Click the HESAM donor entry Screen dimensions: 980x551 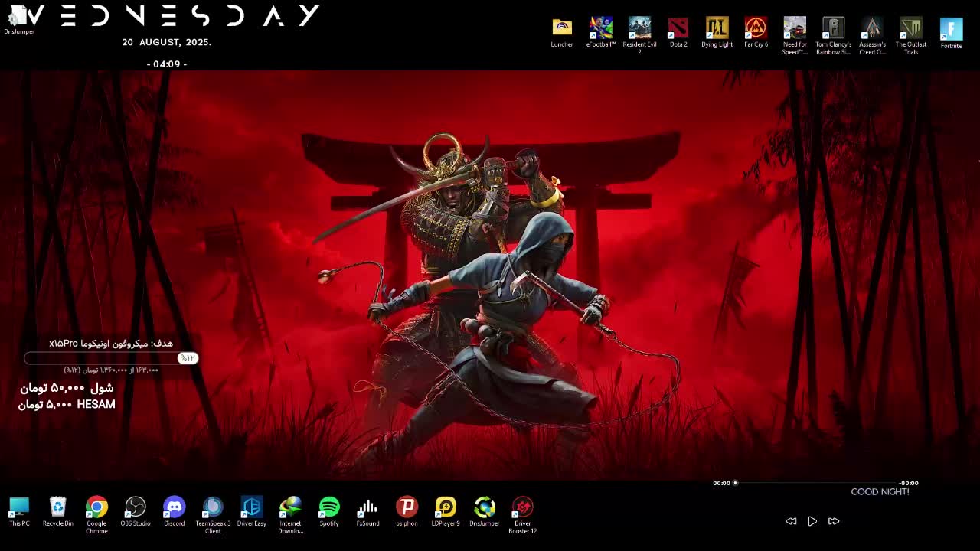click(67, 405)
